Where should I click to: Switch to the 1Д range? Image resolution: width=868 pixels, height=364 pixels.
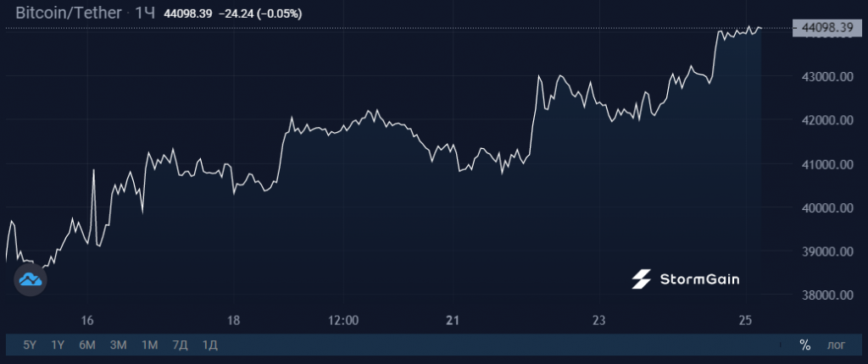[x=210, y=345]
